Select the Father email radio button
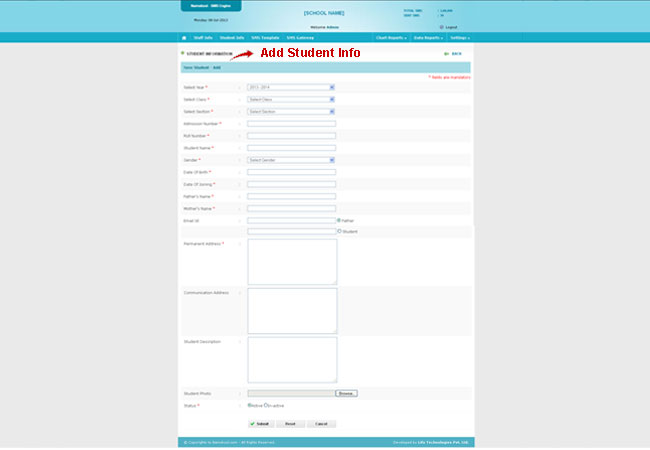The image size is (650, 450). point(339,220)
